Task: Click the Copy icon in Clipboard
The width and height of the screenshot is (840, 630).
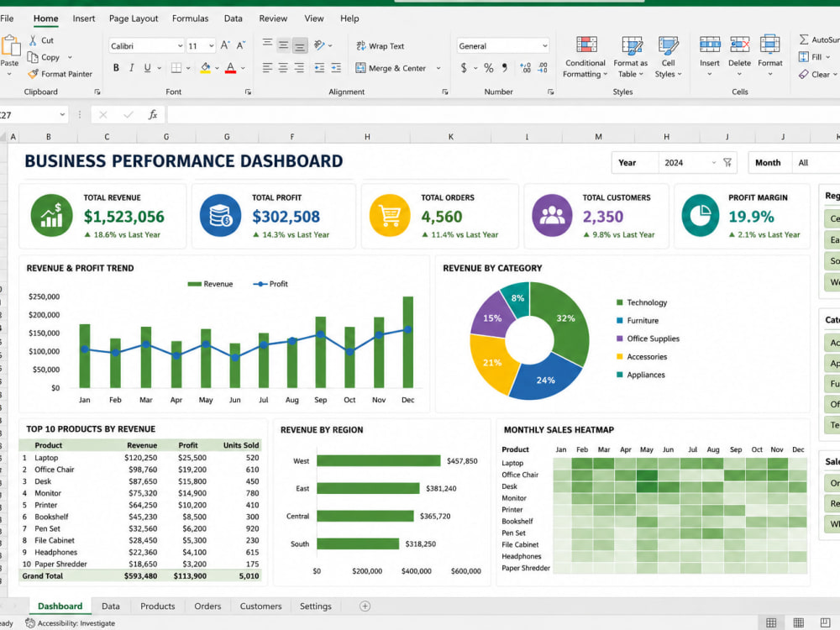Action: (x=33, y=57)
